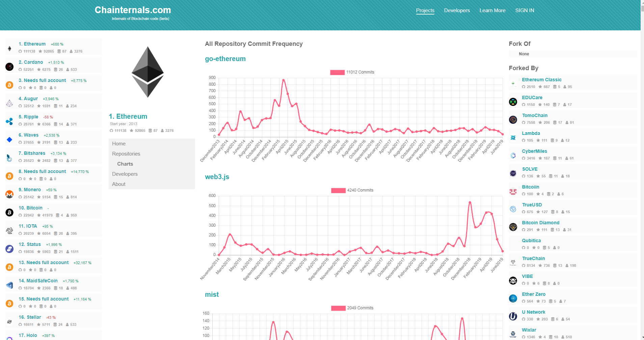
Task: Click the Status blue circle logo icon
Action: tap(9, 249)
